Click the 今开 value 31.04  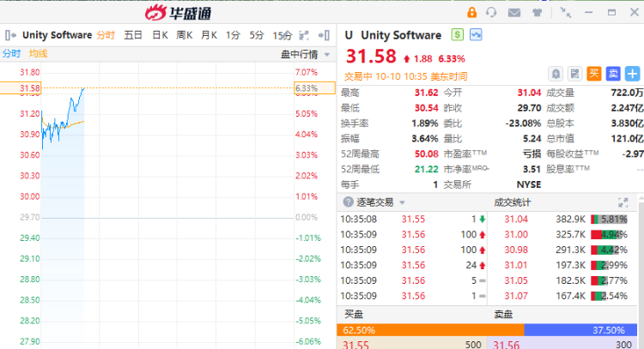529,93
